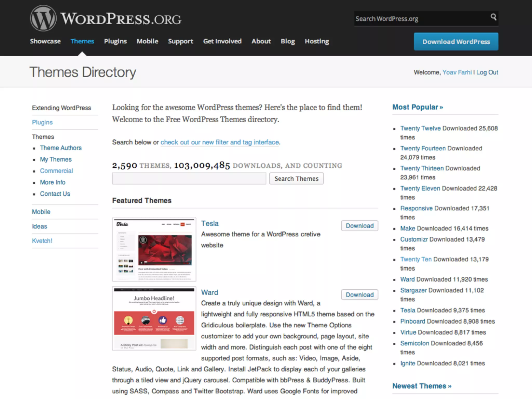Open the Plugins menu item
The image size is (532, 399).
point(115,41)
